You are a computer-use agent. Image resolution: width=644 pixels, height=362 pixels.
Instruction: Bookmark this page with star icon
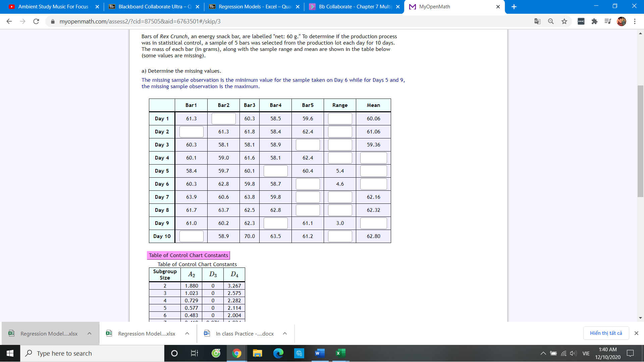564,21
